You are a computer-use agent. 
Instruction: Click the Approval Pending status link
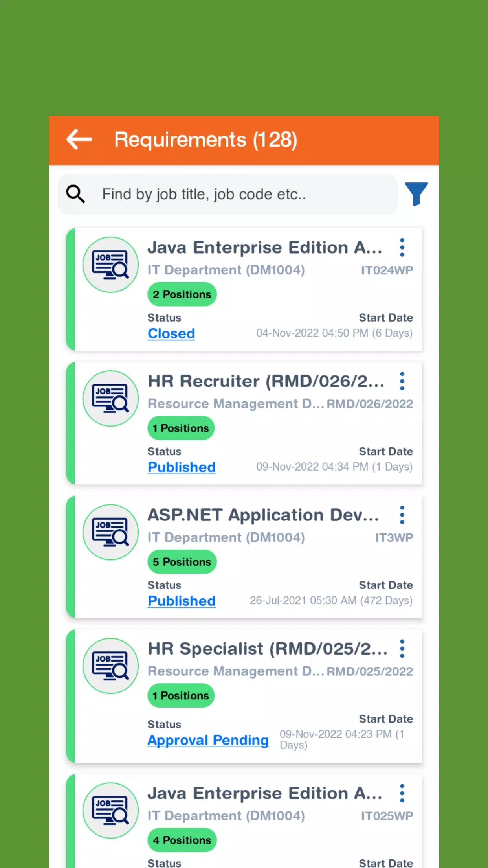pos(208,740)
